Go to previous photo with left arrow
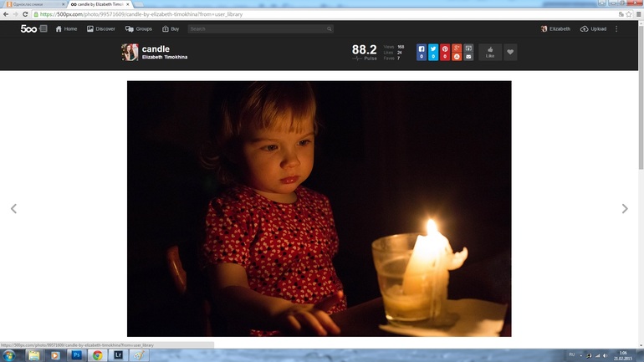The image size is (644, 362). (13, 209)
